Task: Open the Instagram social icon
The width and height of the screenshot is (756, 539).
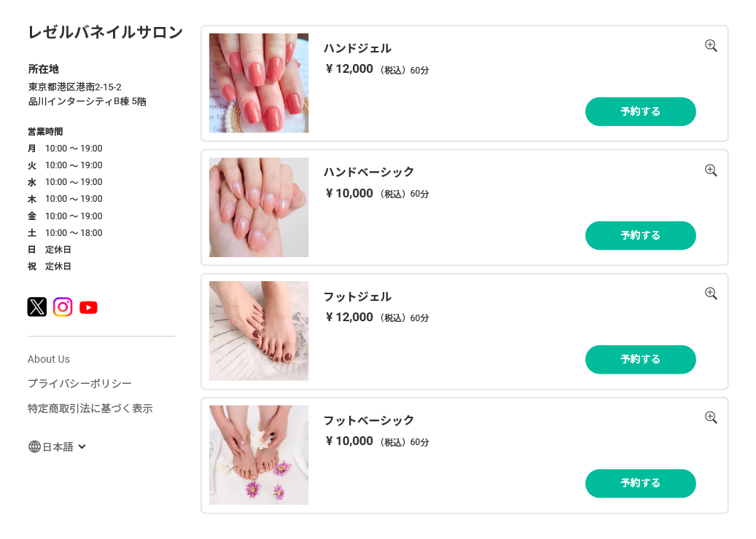Action: click(x=63, y=307)
